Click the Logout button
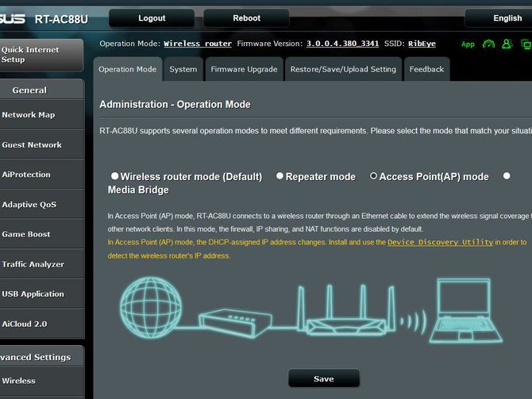Viewport: 532px width, 399px height. pos(152,18)
